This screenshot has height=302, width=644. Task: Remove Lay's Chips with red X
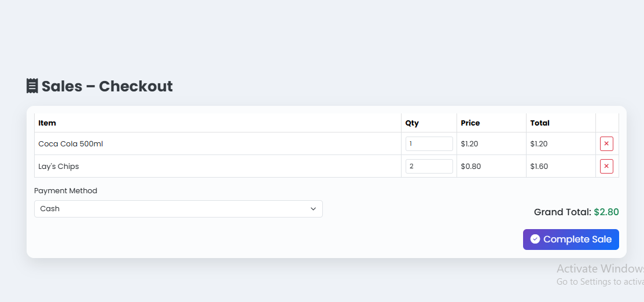[606, 166]
